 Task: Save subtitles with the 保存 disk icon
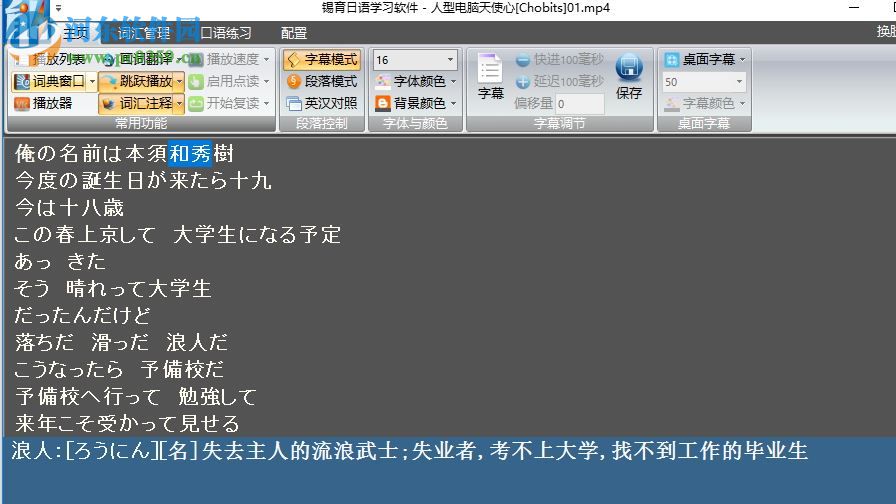coord(629,77)
